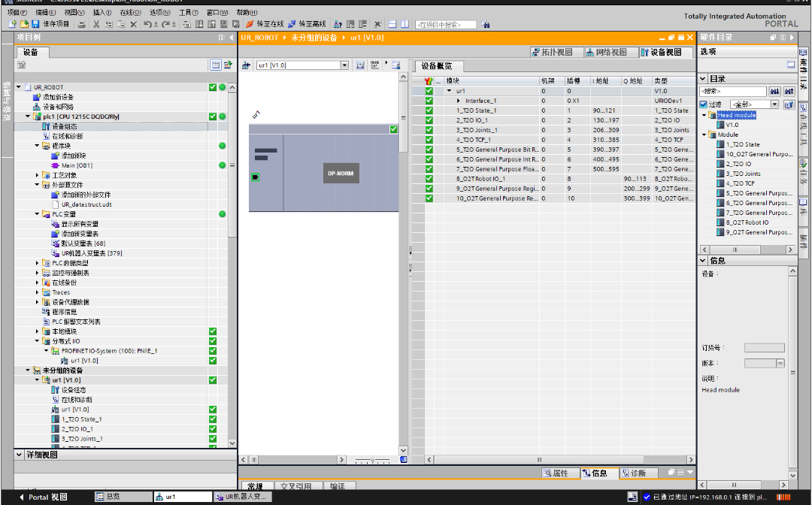Screen dimensions: 812x505
Task: Toggle the checkbox beside ur1 in device overview
Action: click(428, 90)
